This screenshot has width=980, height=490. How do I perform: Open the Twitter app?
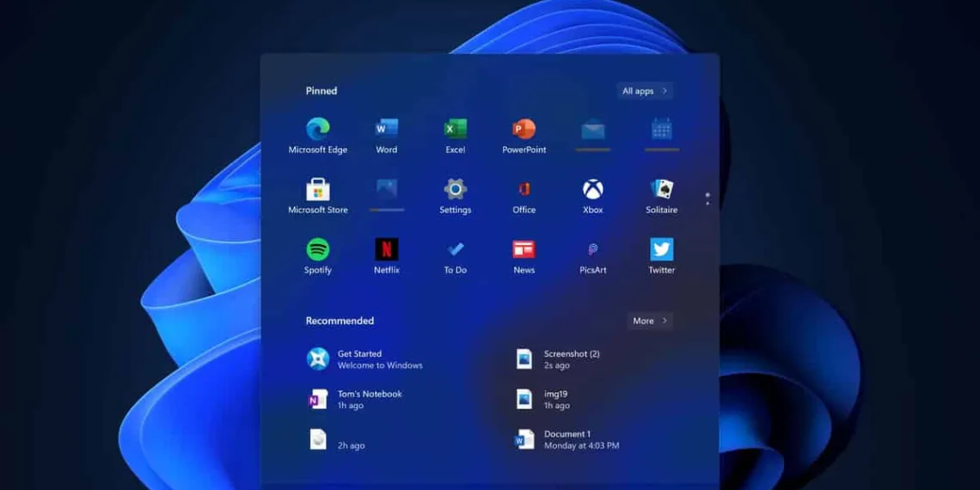[x=661, y=255]
